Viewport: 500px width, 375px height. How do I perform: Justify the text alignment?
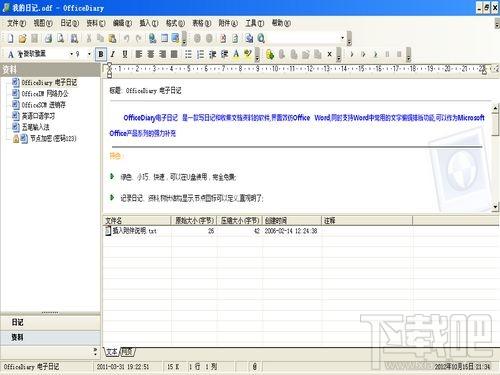click(x=174, y=54)
